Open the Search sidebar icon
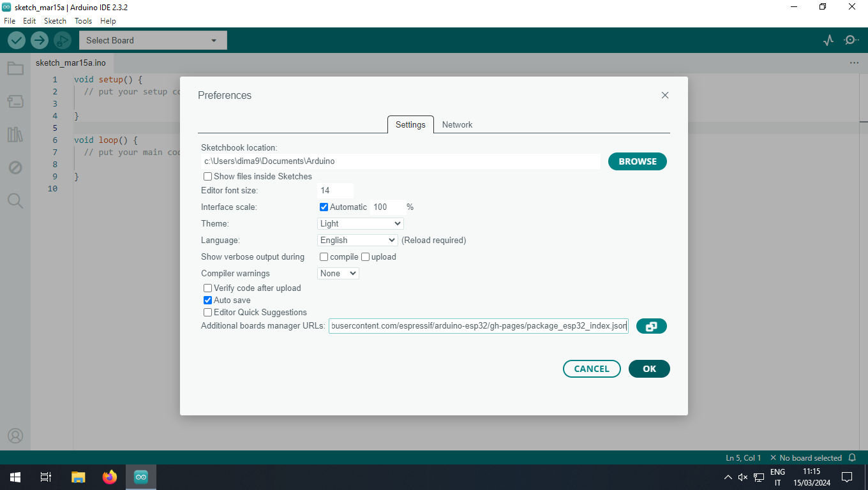The height and width of the screenshot is (490, 868). tap(15, 201)
